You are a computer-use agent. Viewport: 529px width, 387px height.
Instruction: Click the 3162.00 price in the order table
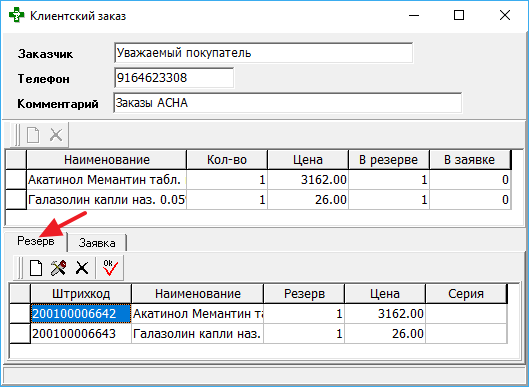(x=308, y=179)
